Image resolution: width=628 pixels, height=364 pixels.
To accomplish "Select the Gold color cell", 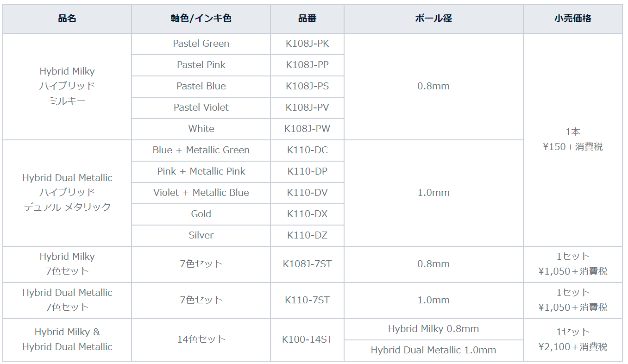I will pyautogui.click(x=201, y=214).
